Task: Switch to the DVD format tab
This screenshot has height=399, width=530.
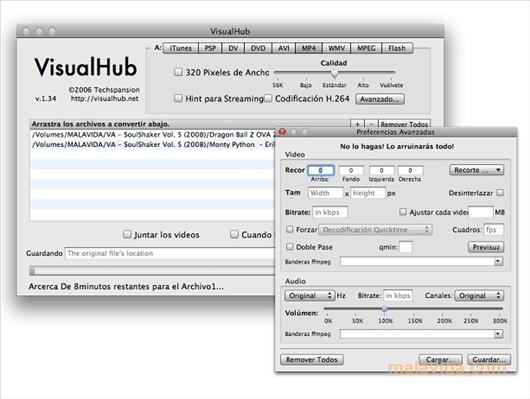Action: click(x=258, y=48)
